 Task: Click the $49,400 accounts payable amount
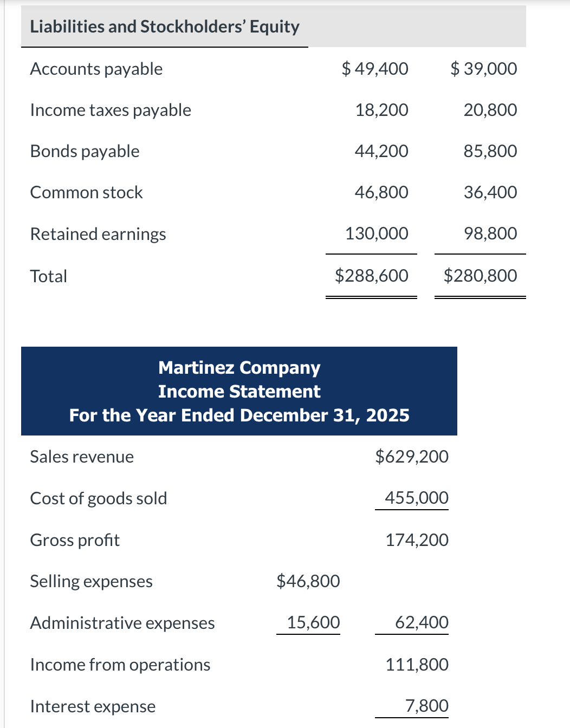pyautogui.click(x=375, y=69)
